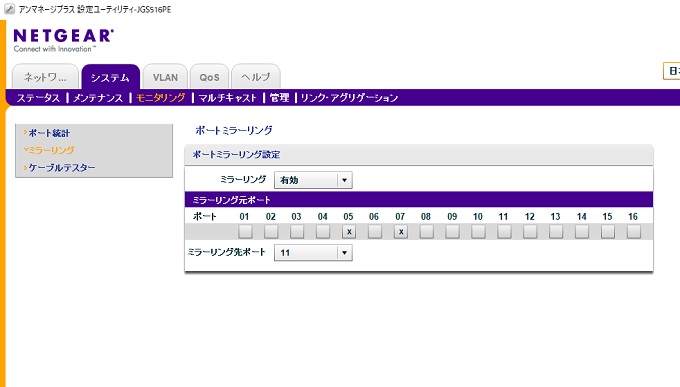Check source port 04 box
Screen dimensions: 680x387
point(323,232)
